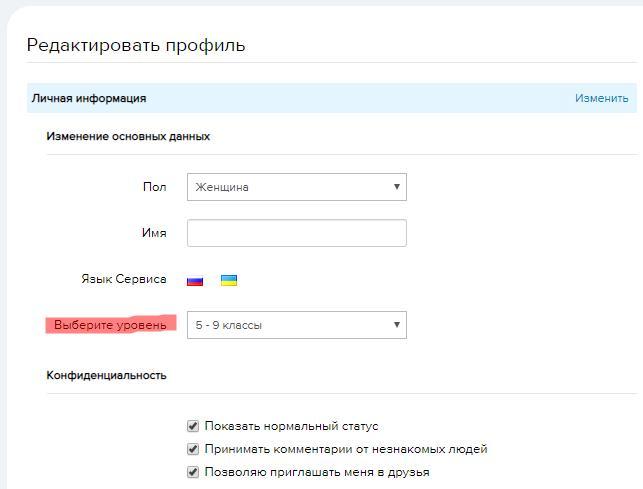Click the 'Имя' field label
This screenshot has width=643, height=489.
154,233
